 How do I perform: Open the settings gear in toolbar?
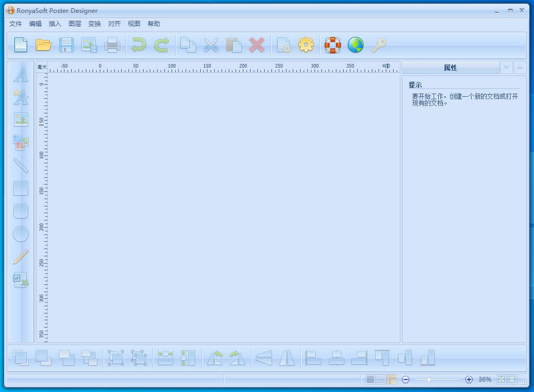tap(306, 45)
